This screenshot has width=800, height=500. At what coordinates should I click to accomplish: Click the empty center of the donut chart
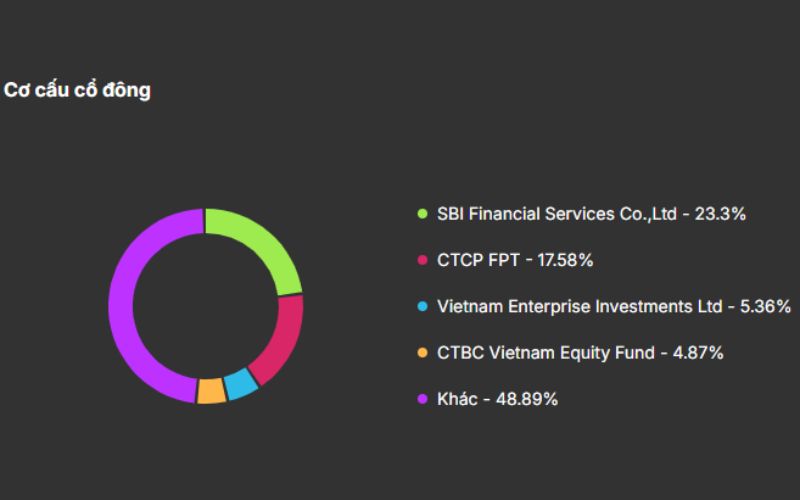tap(205, 305)
